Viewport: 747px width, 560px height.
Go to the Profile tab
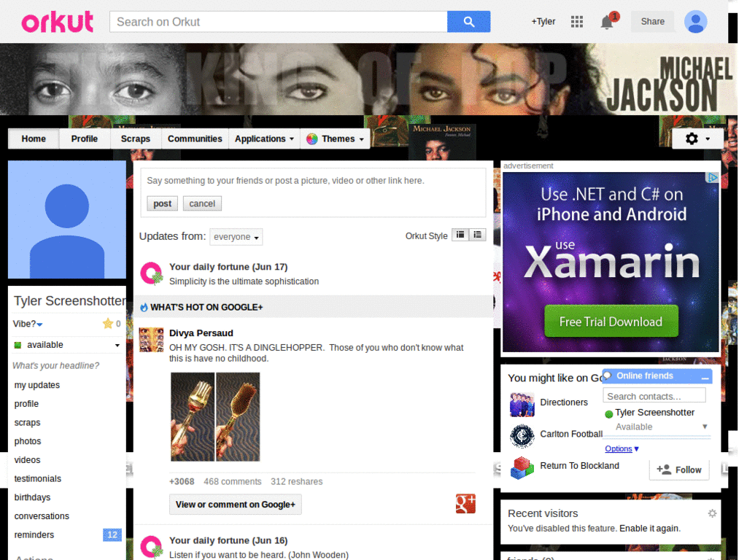[85, 139]
